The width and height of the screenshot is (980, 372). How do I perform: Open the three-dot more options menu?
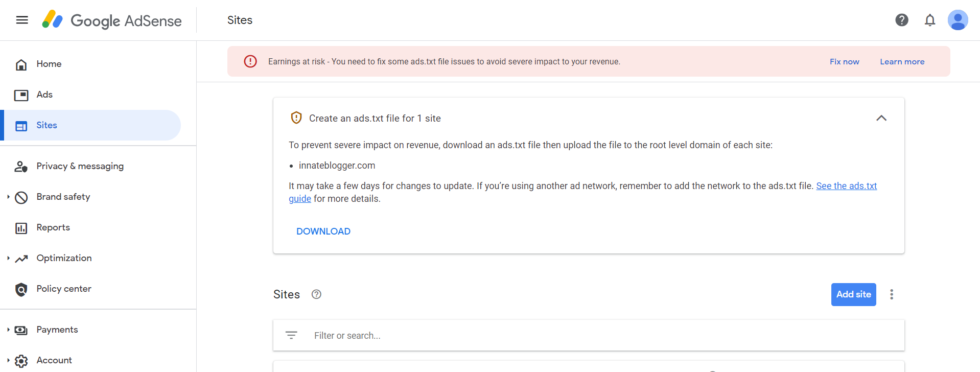tap(891, 294)
